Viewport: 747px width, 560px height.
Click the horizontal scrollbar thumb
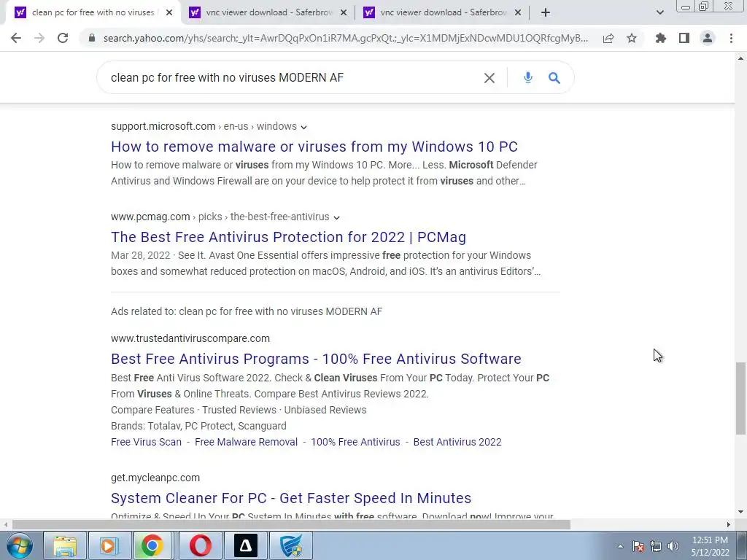pos(291,524)
